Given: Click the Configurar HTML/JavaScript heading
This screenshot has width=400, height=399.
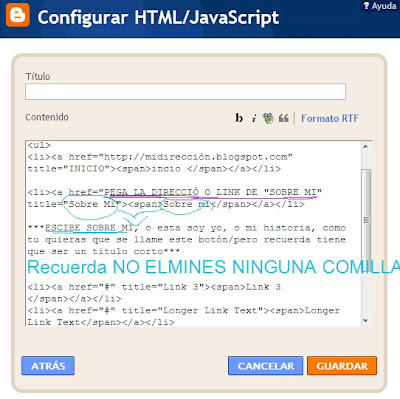Looking at the screenshot, I should 158,17.
